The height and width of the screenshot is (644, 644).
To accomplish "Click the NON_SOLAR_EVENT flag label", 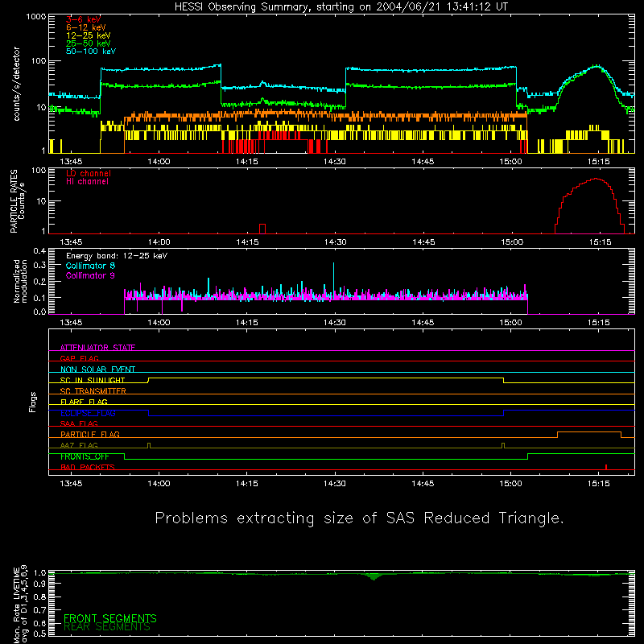I will click(x=97, y=369).
